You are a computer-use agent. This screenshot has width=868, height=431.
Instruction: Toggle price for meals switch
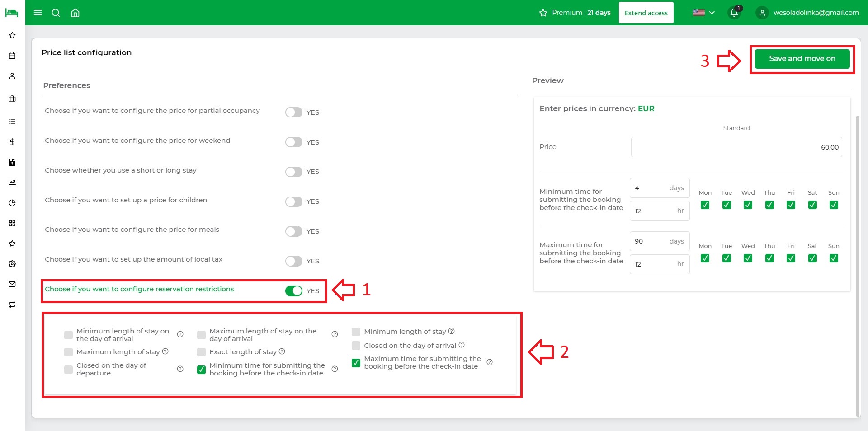(294, 231)
